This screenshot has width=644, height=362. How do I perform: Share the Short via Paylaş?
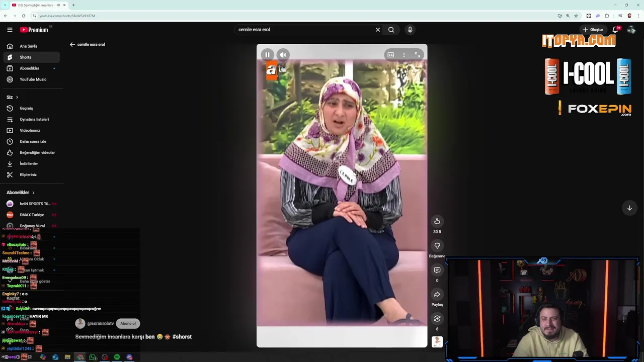(x=437, y=295)
